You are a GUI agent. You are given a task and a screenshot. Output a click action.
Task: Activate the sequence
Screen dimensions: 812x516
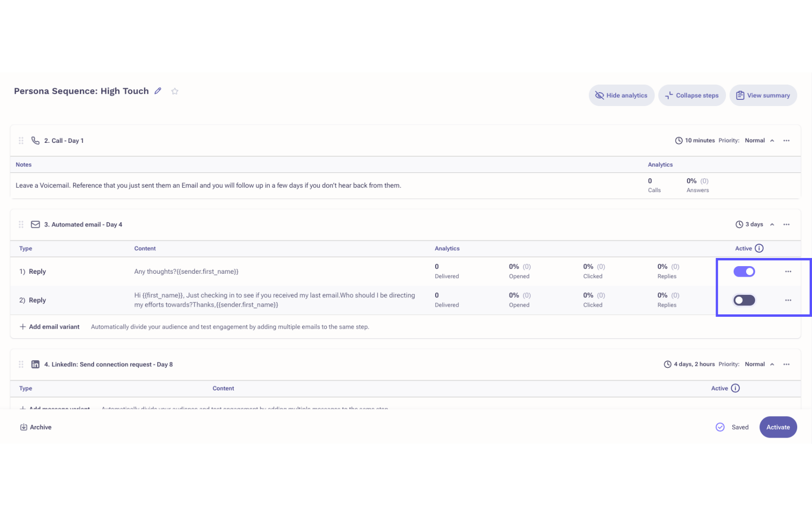[x=778, y=427]
